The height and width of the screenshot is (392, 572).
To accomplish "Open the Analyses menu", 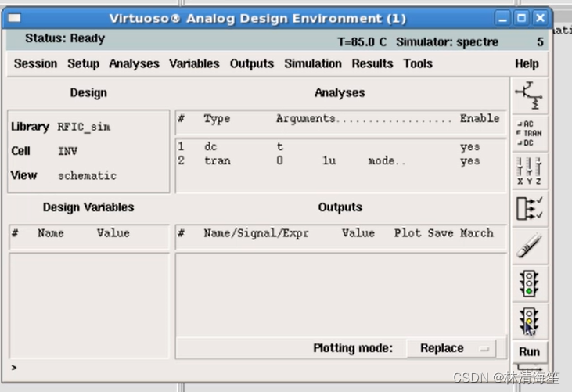I will tap(134, 63).
